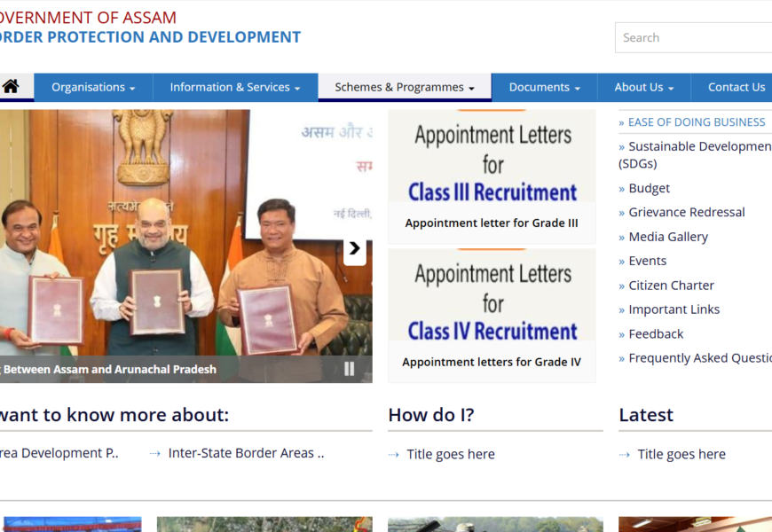Go to Grievance Redressal page

686,212
